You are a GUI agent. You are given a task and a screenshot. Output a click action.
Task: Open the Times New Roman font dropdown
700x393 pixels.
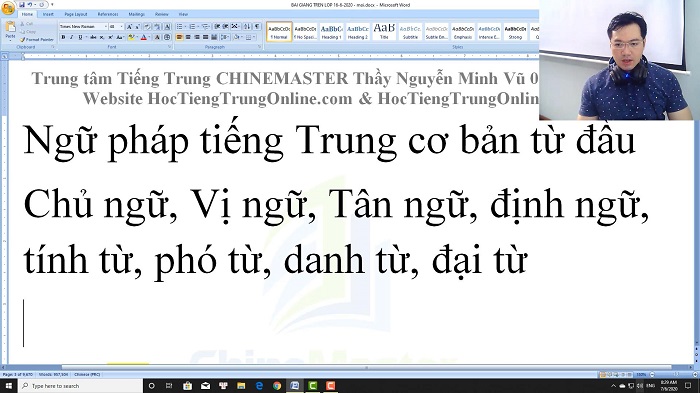pos(105,26)
